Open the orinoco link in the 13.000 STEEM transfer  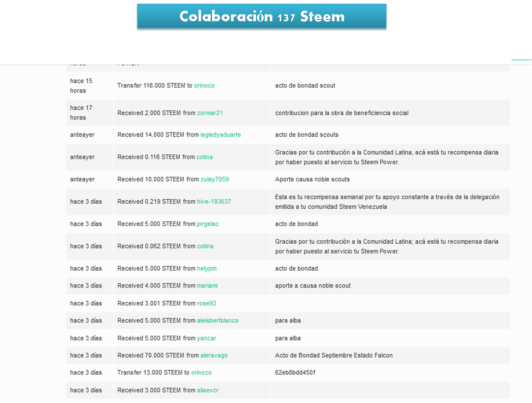point(201,373)
